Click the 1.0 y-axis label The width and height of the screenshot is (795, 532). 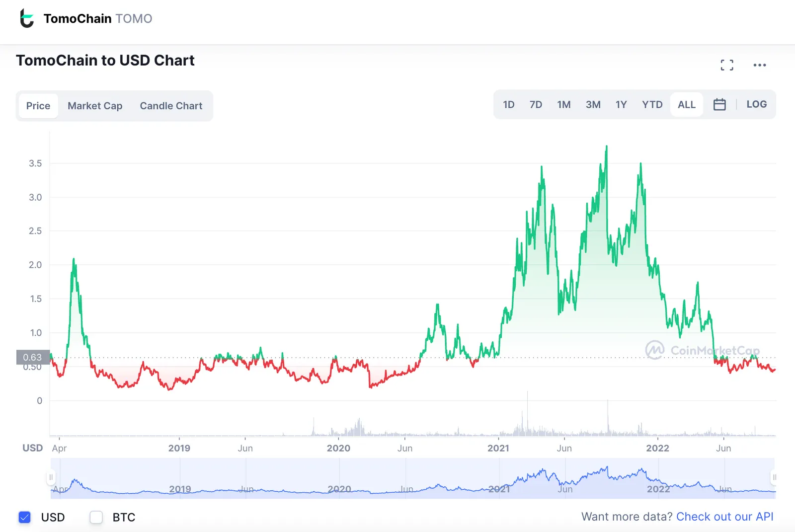[x=36, y=333]
